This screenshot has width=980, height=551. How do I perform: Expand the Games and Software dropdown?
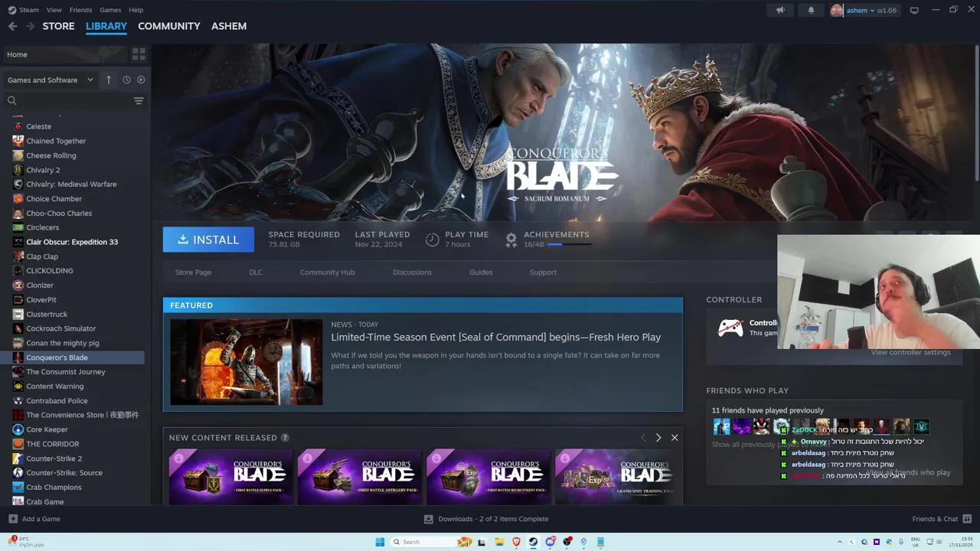click(x=50, y=80)
